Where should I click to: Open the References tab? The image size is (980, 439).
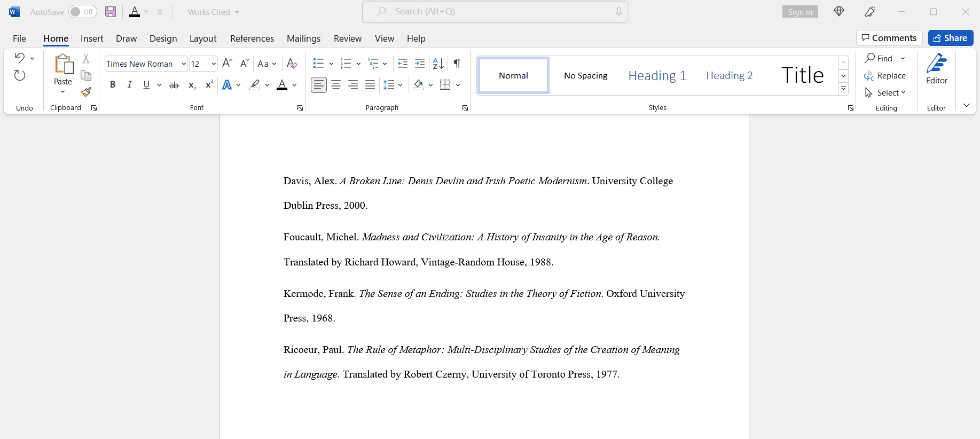(252, 38)
